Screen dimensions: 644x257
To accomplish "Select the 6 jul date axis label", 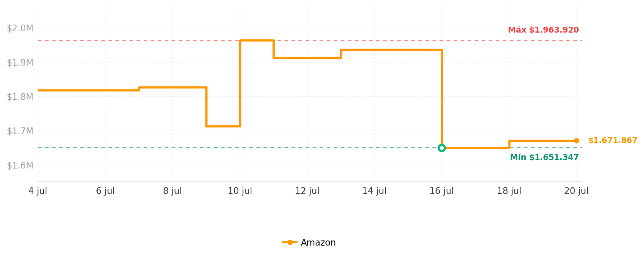I will pos(105,191).
